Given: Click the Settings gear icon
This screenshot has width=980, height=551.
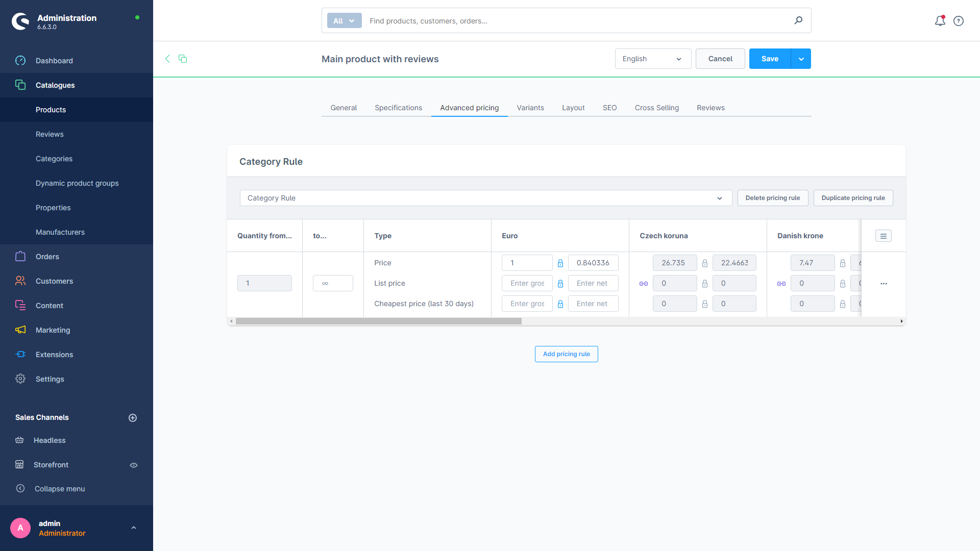Looking at the screenshot, I should [20, 379].
